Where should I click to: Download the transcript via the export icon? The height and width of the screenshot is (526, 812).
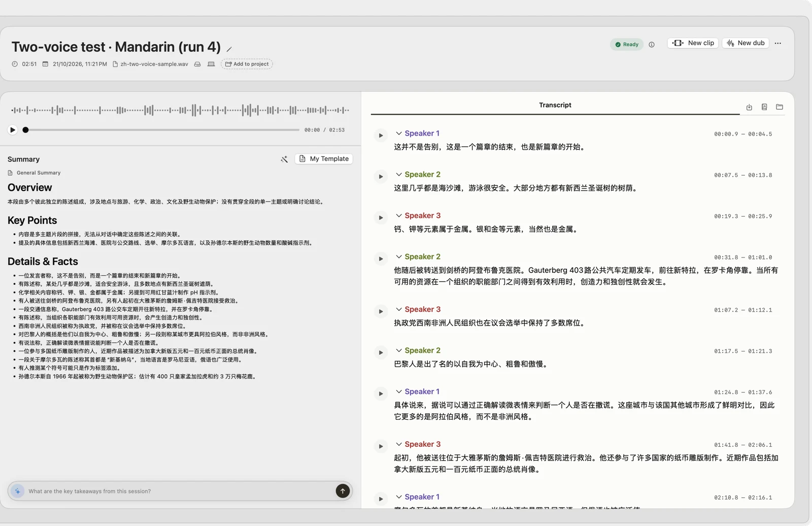click(749, 107)
